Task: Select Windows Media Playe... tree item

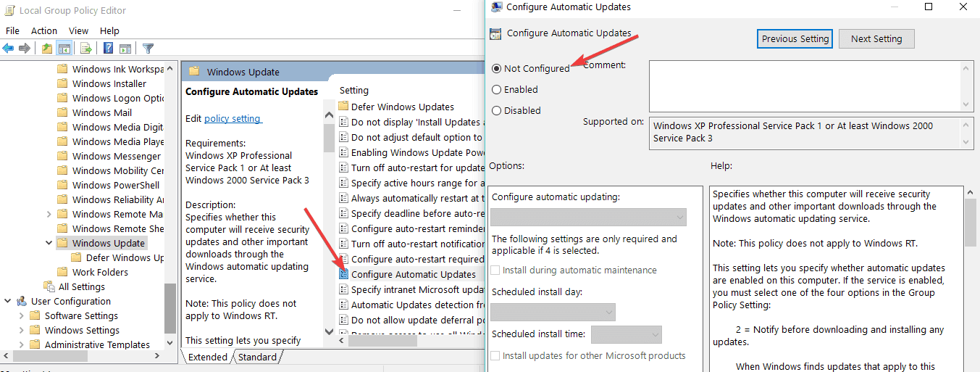Action: pos(118,141)
